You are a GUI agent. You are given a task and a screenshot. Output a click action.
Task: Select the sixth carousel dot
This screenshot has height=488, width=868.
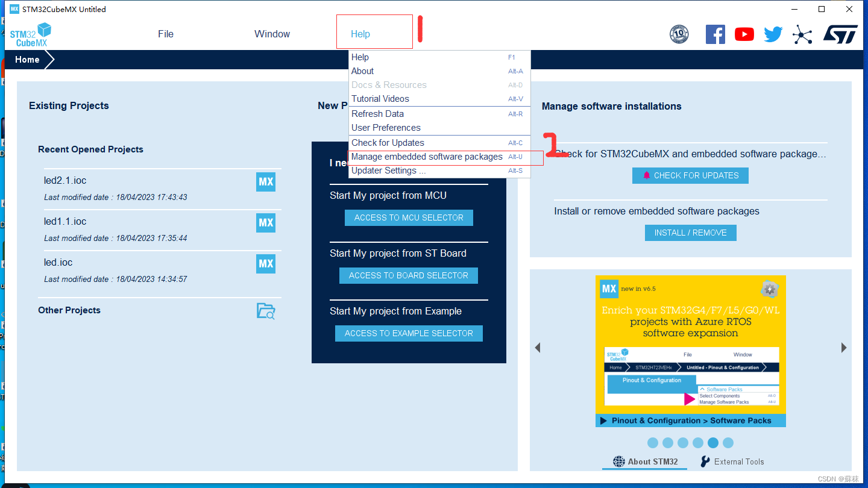coord(728,443)
